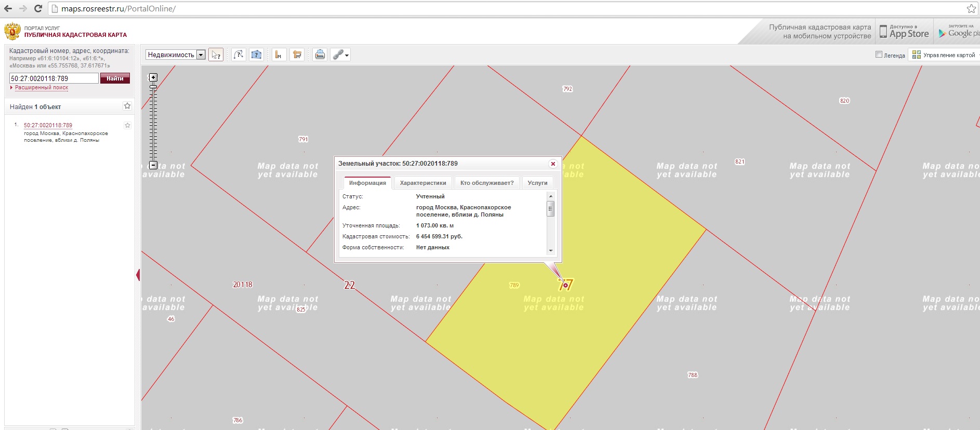Screen dimensions: 980x430
Task: Choose the identify-along-line query tool
Action: (239, 55)
